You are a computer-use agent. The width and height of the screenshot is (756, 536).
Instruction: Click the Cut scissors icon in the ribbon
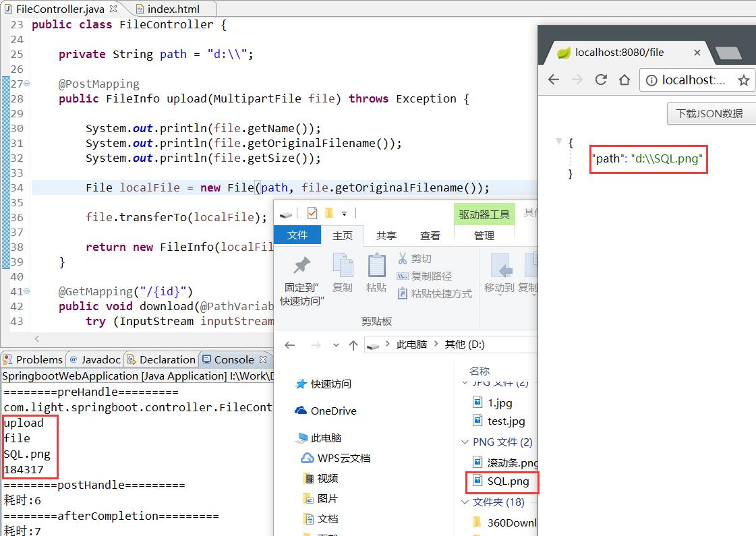(403, 258)
